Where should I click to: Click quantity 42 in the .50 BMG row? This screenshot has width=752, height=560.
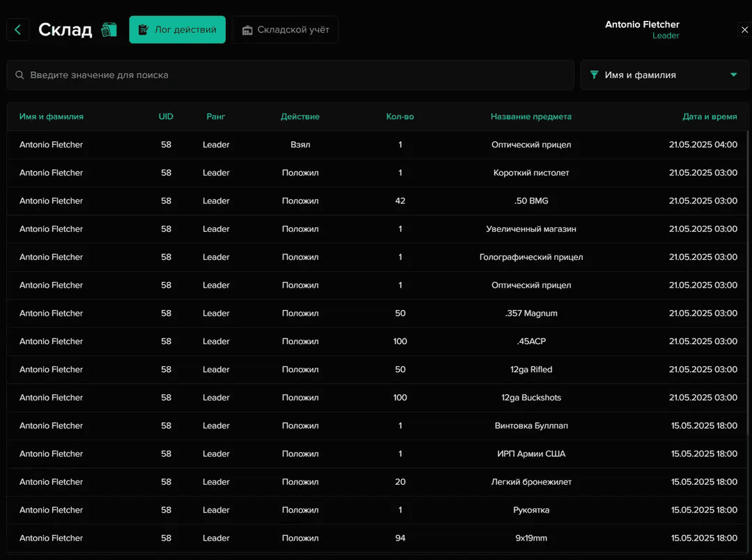pyautogui.click(x=400, y=201)
